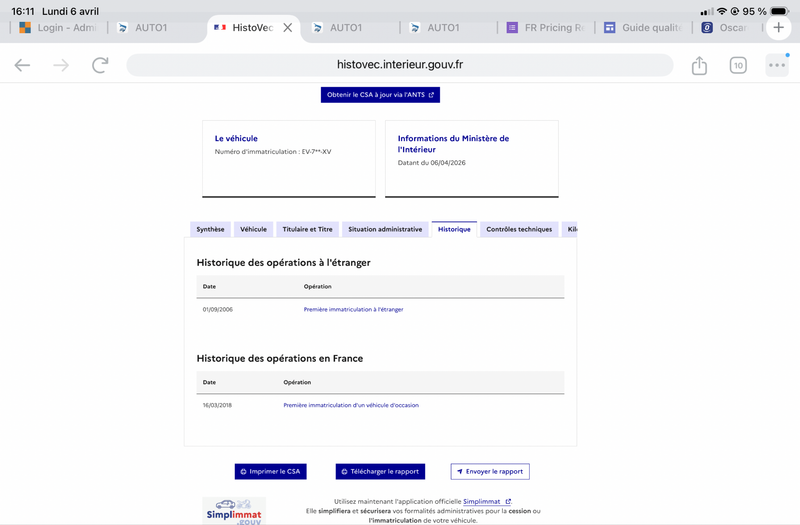Select the Titulaire et Titre tab

[307, 229]
